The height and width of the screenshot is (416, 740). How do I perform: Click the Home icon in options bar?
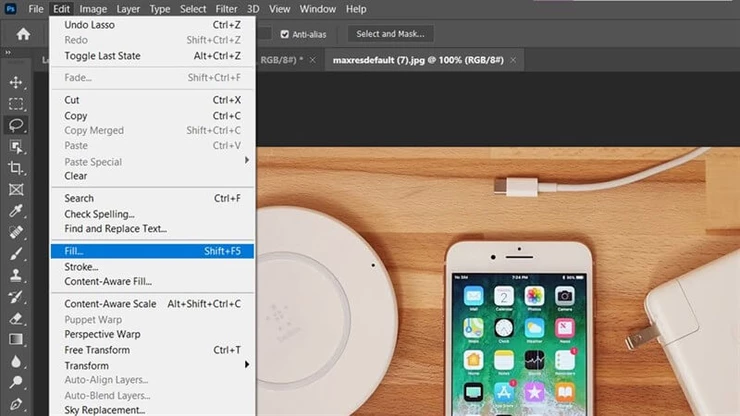tap(23, 34)
